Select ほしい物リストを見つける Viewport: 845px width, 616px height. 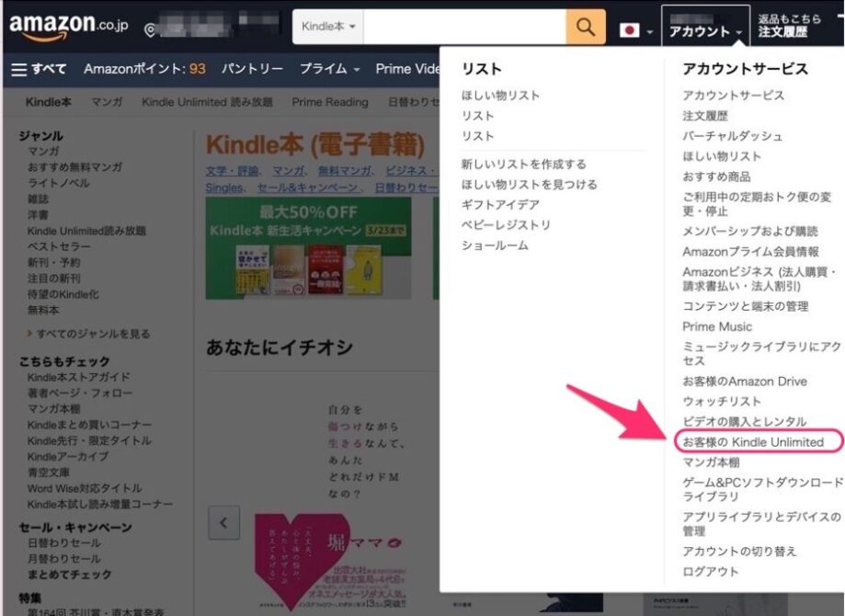click(x=530, y=184)
